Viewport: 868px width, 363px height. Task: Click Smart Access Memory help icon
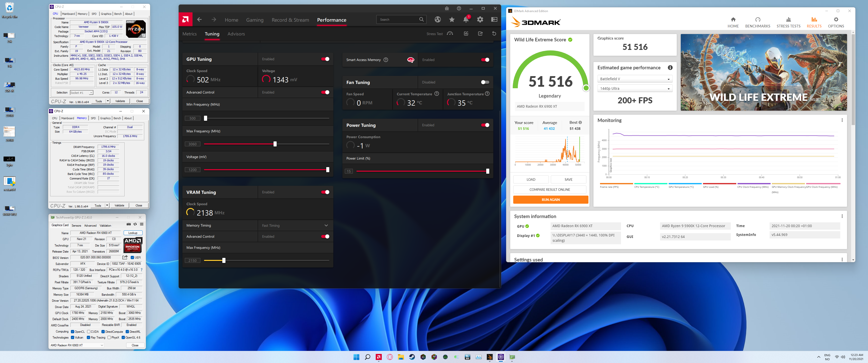pos(386,59)
